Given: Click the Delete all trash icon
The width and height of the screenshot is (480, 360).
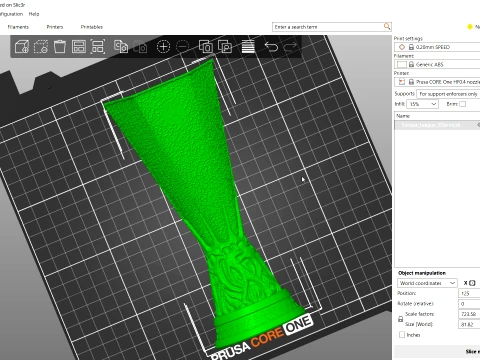Looking at the screenshot, I should [x=60, y=47].
